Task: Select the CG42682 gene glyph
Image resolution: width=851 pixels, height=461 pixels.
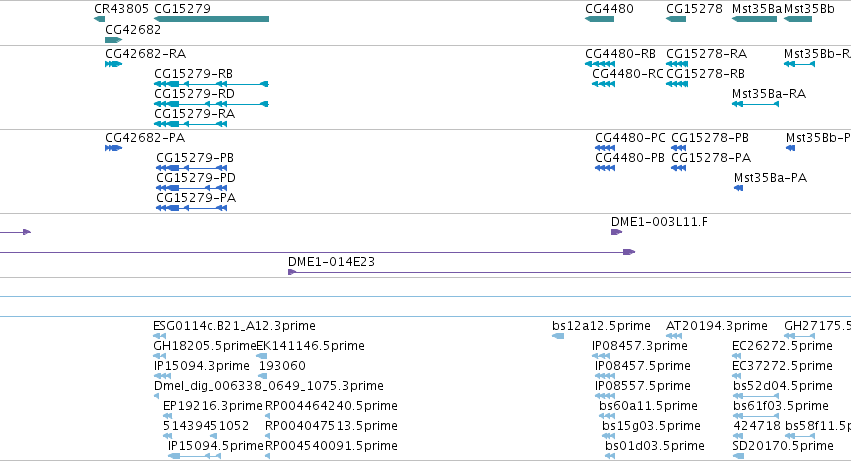Action: point(113,40)
